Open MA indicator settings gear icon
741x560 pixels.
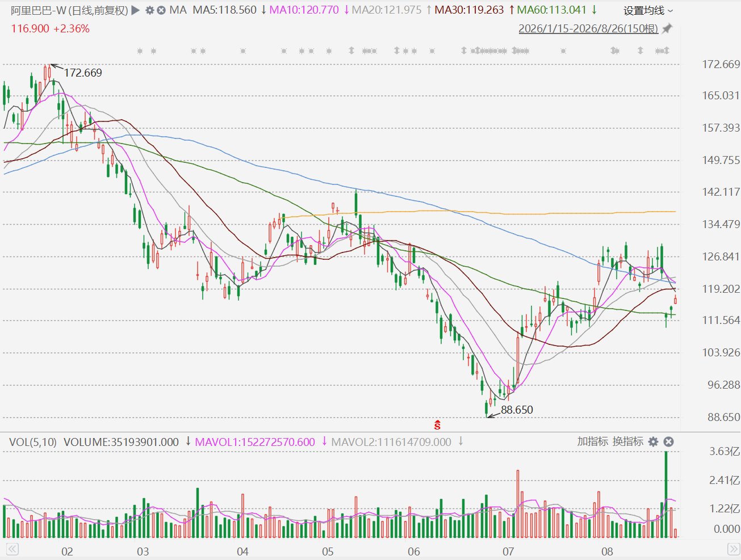[x=150, y=10]
